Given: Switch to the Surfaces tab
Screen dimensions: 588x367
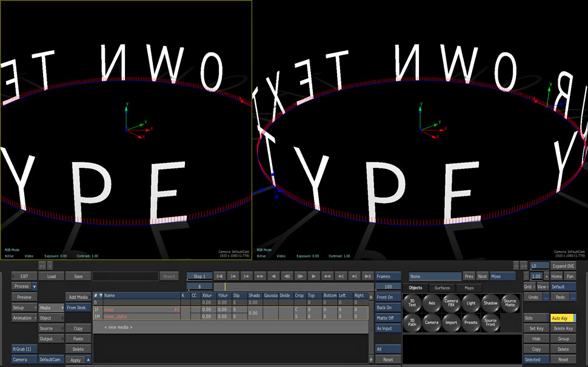Looking at the screenshot, I should [x=442, y=288].
